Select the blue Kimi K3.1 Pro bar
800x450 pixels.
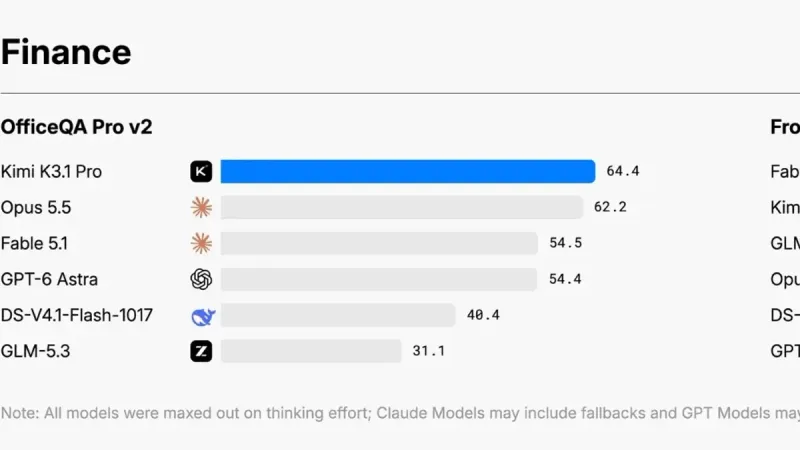pos(408,171)
